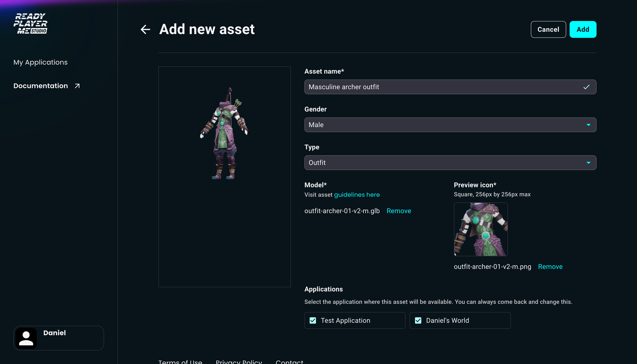Viewport: 637px width, 364px height.
Task: Click the checkmark inside Test Application checkbox
Action: click(x=313, y=320)
